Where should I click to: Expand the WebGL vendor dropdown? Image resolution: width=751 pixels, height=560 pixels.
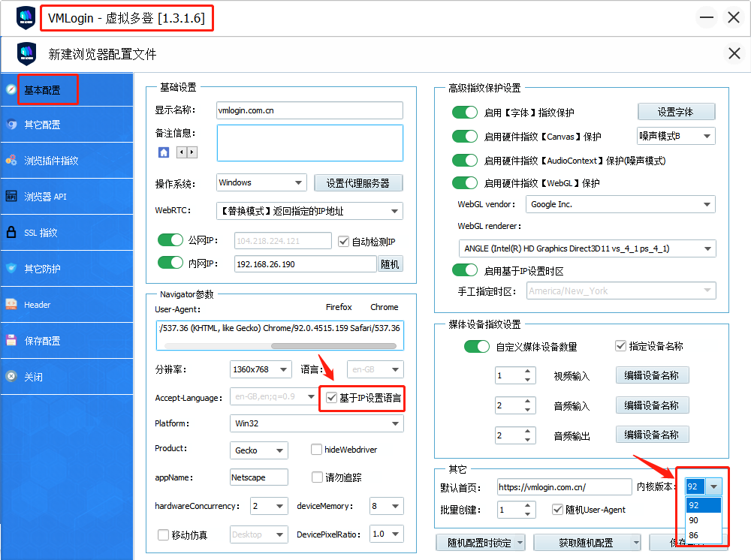click(x=620, y=204)
